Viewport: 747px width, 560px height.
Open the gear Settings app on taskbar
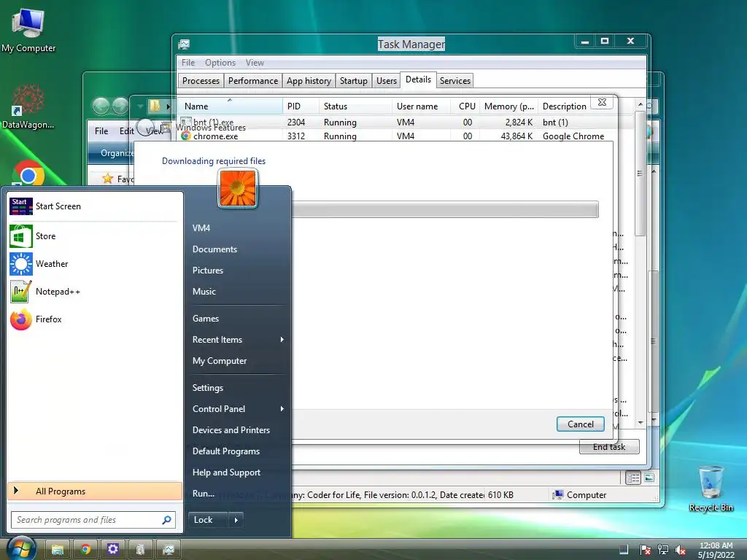pos(113,550)
